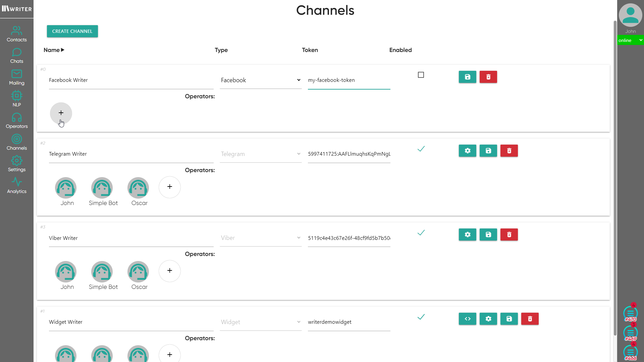Go to the Mailing page

click(17, 77)
